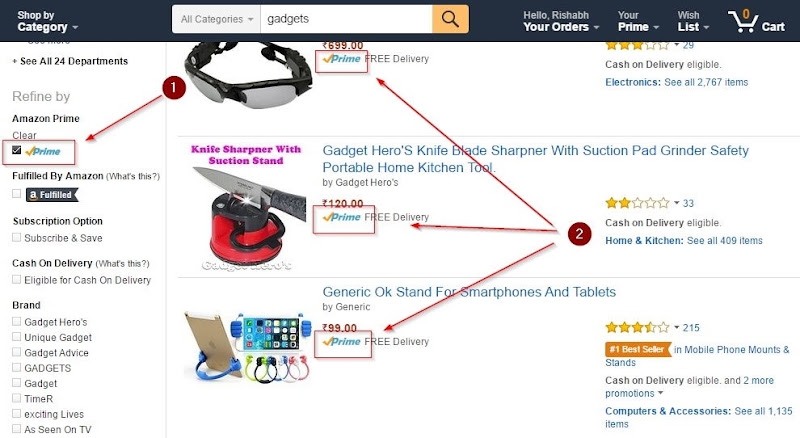Open the shopping cart icon

(743, 21)
